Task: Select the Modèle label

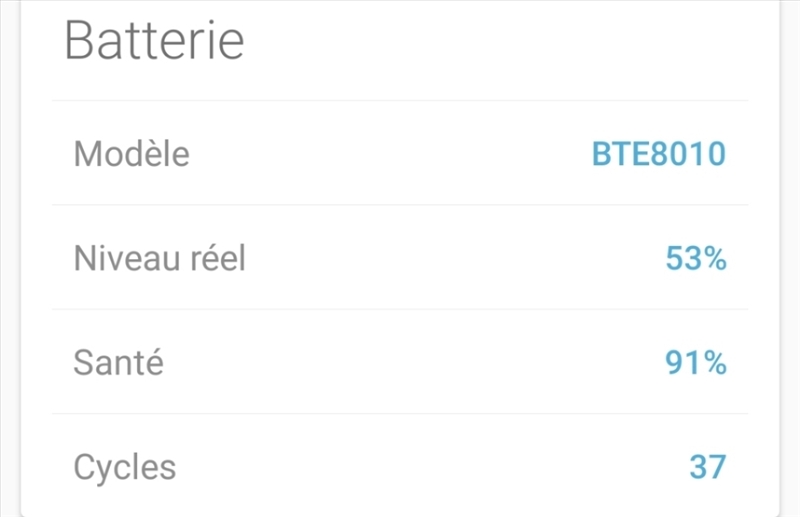Action: coord(131,155)
